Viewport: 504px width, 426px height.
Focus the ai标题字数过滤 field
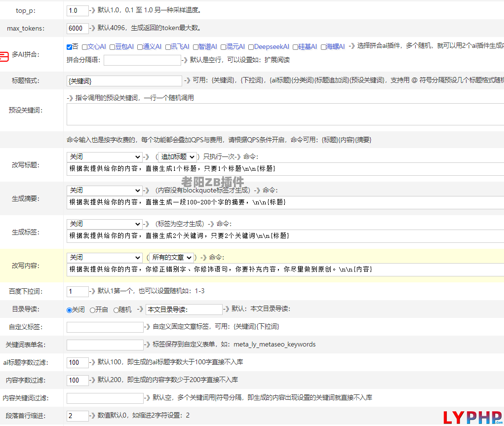(78, 363)
